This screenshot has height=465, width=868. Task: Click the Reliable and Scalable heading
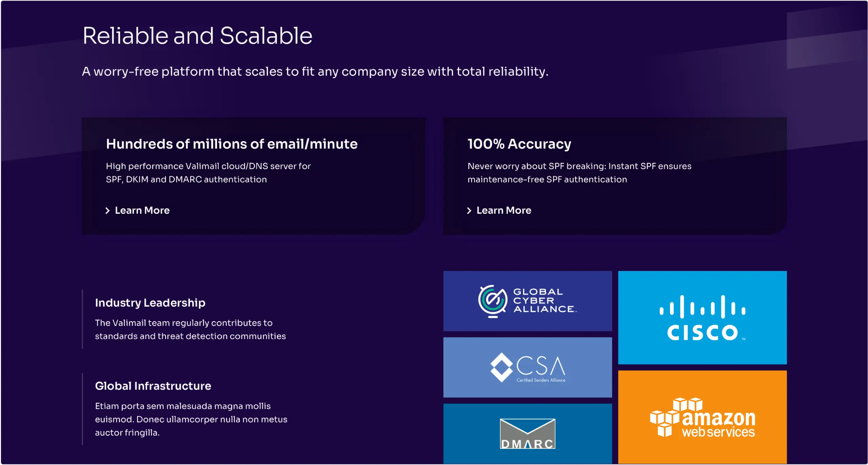(197, 36)
